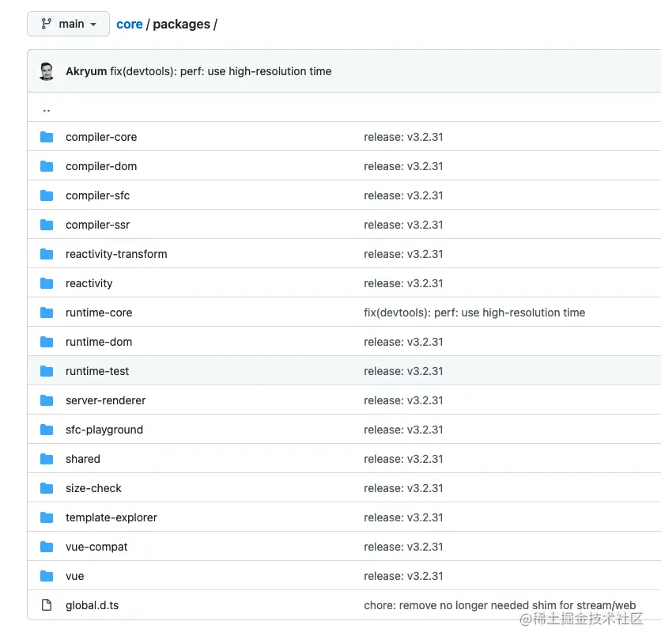This screenshot has width=661, height=644.
Task: Open vue-compat's release: v3.2.31 commit
Action: [x=403, y=547]
